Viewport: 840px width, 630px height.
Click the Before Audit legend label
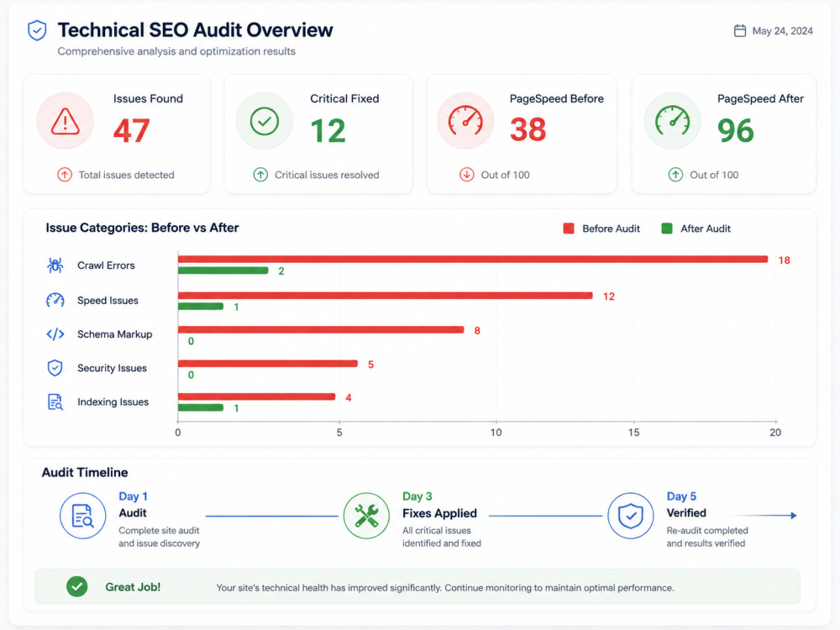[x=612, y=228]
